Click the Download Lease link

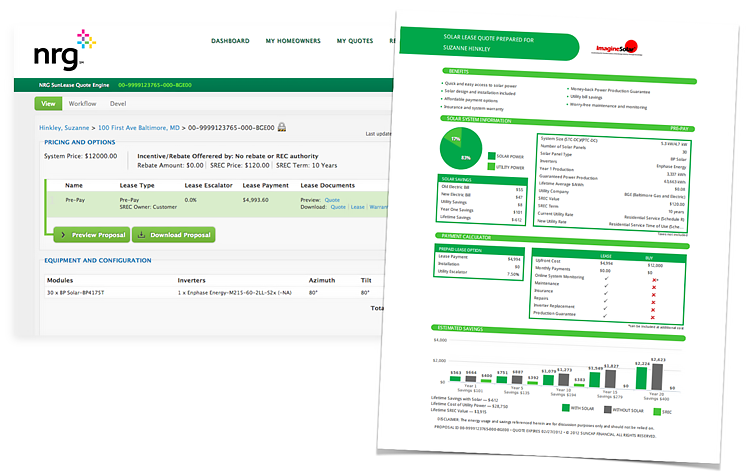click(357, 207)
